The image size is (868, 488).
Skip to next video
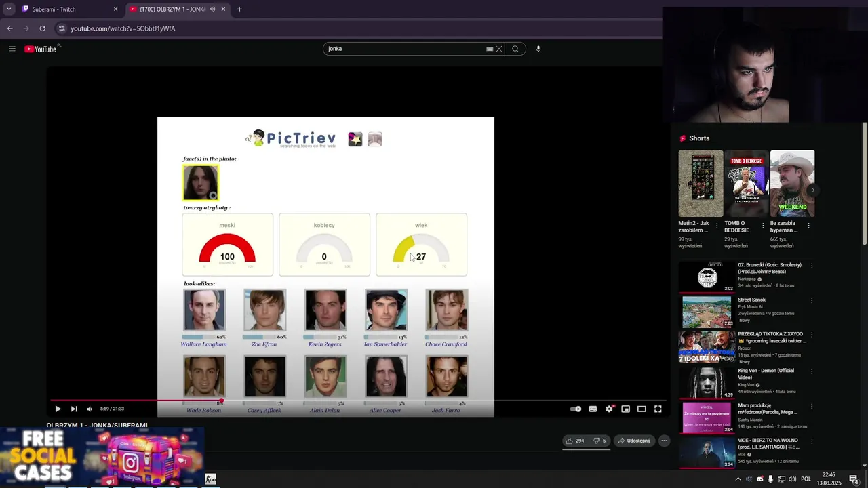coord(74,409)
